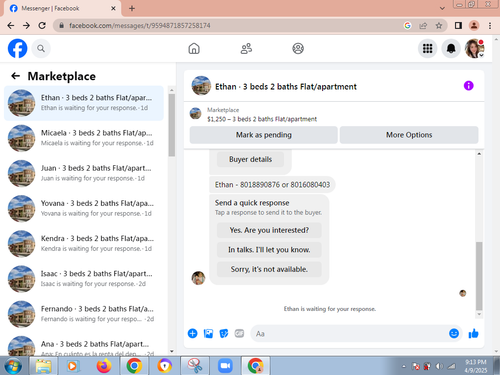
Task: Click the $1,250 listing link in header
Action: click(x=262, y=119)
